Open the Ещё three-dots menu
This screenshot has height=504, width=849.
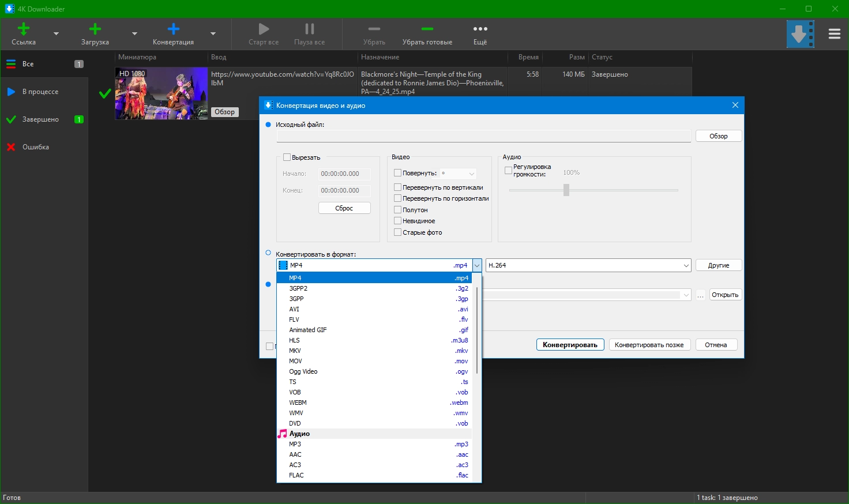click(x=480, y=29)
